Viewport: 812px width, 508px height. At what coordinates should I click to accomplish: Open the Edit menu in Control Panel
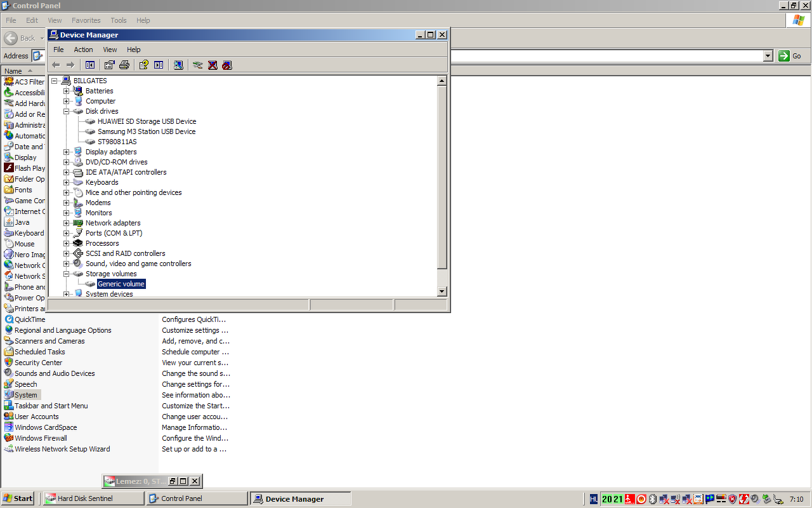tap(32, 20)
